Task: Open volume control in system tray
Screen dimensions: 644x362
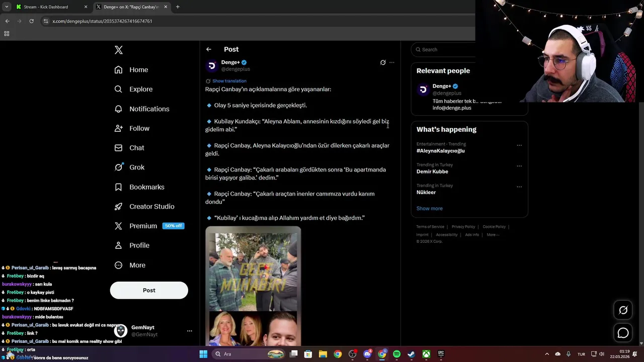Action: [601, 354]
